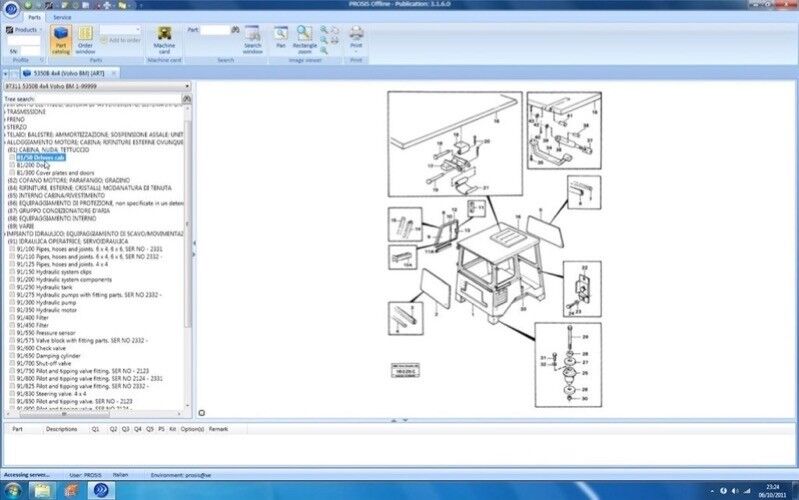Image resolution: width=799 pixels, height=500 pixels.
Task: Click the tree panel vertical scrollbar
Action: 188,250
